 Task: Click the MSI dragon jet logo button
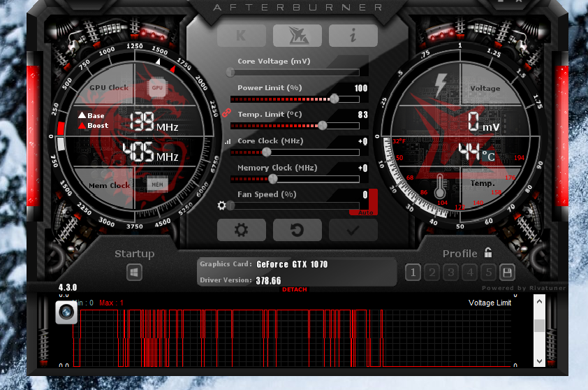tap(297, 36)
